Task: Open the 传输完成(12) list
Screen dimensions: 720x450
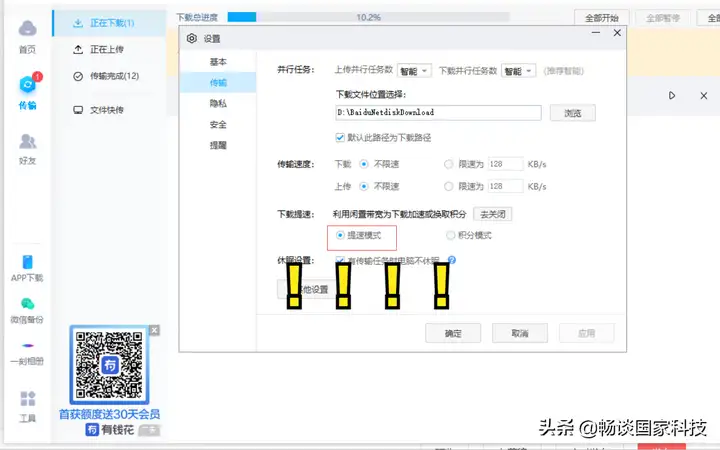Action: tap(109, 76)
